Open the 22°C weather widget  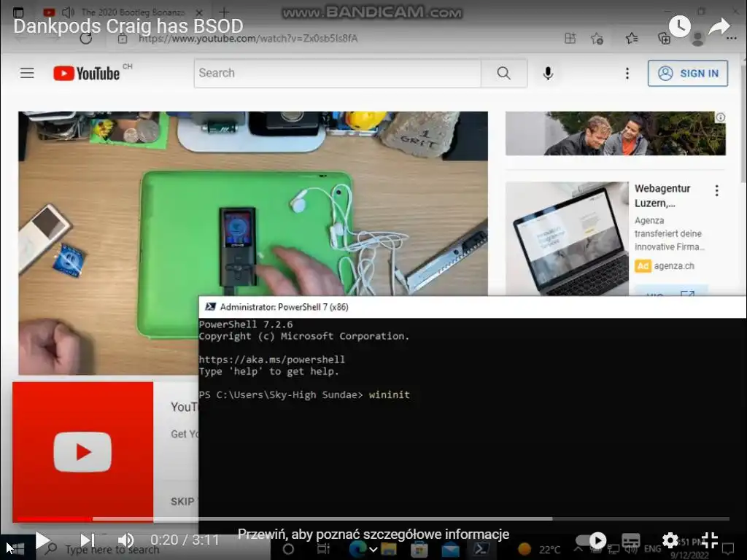coord(539,550)
